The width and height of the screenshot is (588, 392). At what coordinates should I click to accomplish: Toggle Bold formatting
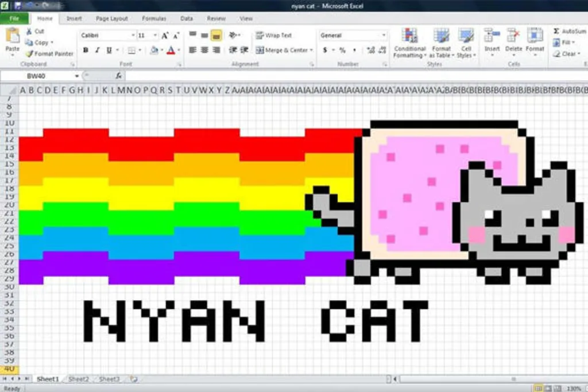(x=86, y=50)
